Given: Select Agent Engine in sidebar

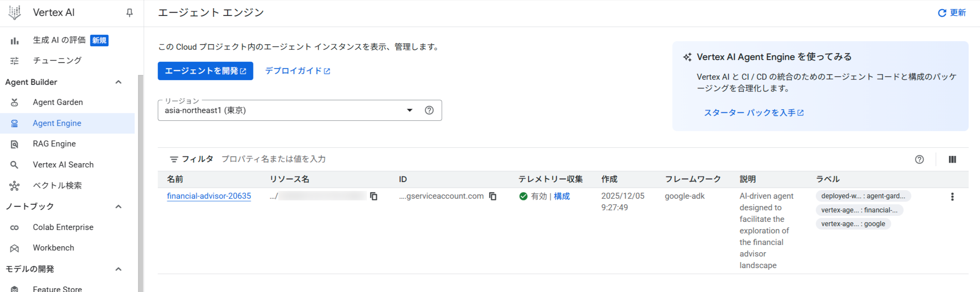Looking at the screenshot, I should pos(67,123).
